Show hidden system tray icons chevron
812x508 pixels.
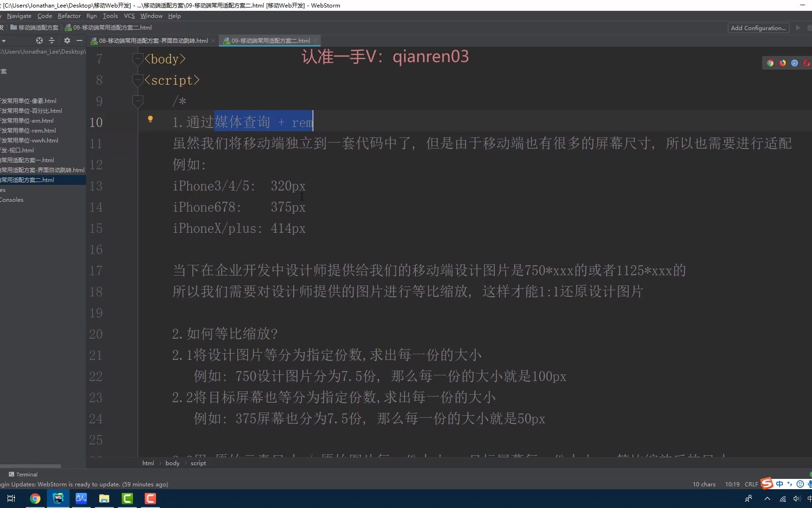[x=767, y=499]
